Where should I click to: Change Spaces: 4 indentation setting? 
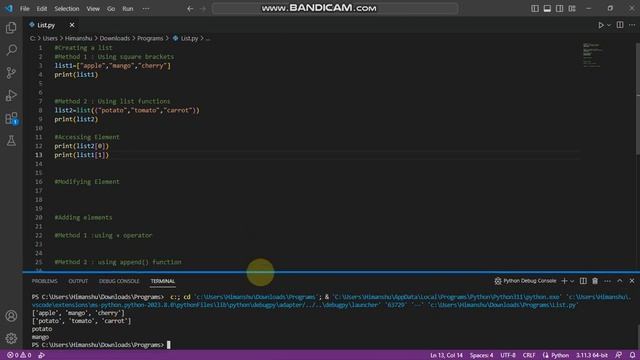pyautogui.click(x=481, y=355)
